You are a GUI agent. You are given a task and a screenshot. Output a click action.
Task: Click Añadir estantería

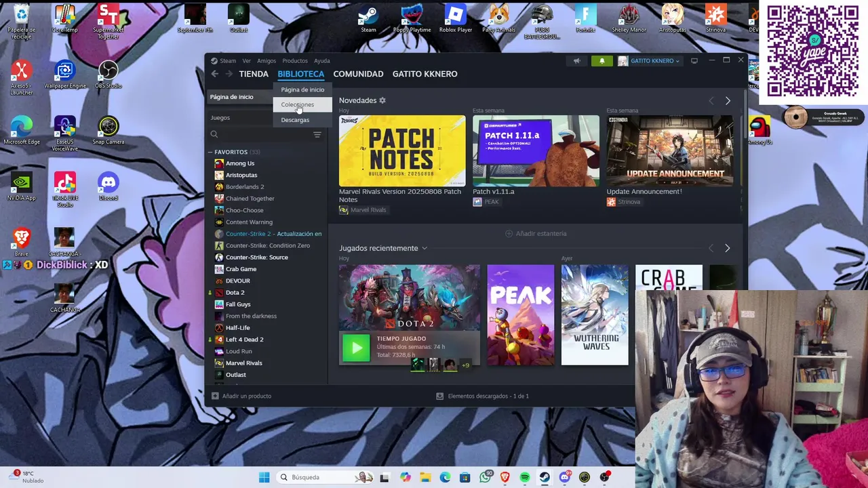pyautogui.click(x=536, y=234)
